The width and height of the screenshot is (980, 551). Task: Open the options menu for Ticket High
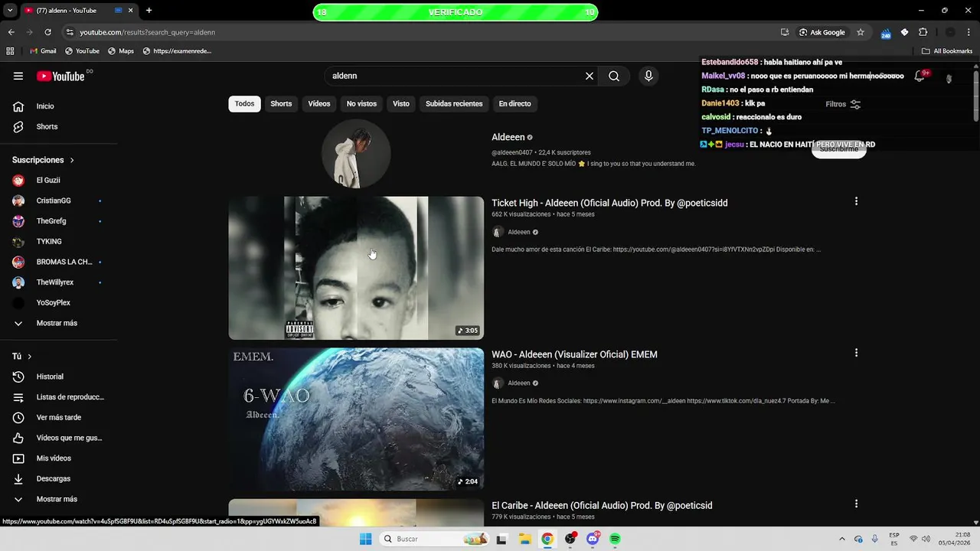(x=856, y=201)
